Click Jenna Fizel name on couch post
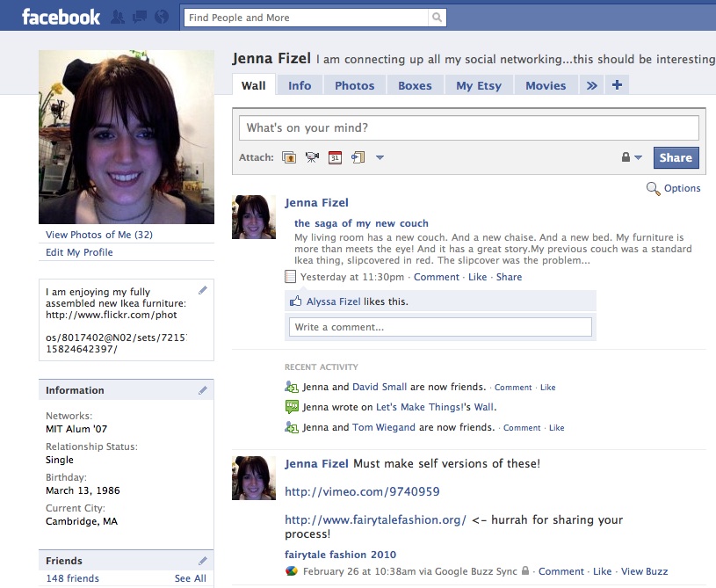The width and height of the screenshot is (716, 588). click(x=316, y=203)
